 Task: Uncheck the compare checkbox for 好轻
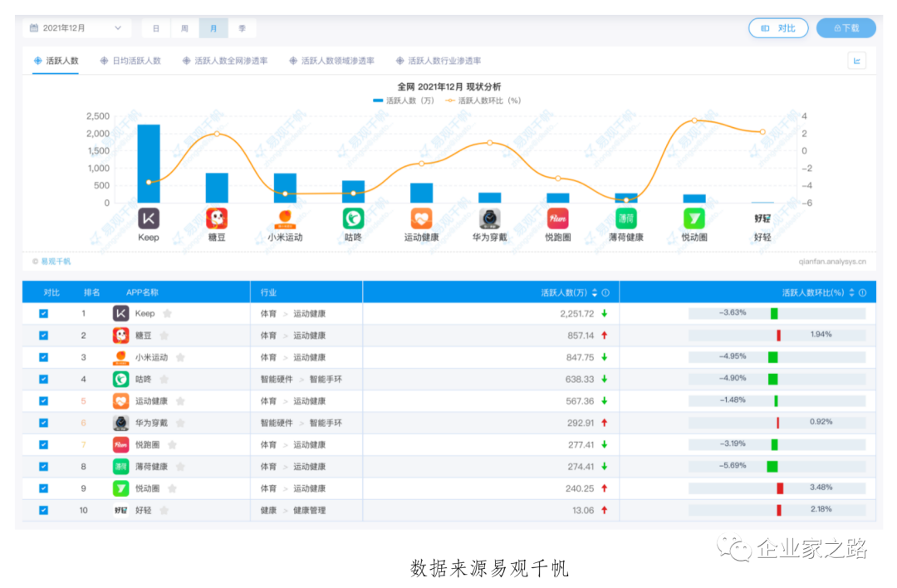[x=43, y=509]
